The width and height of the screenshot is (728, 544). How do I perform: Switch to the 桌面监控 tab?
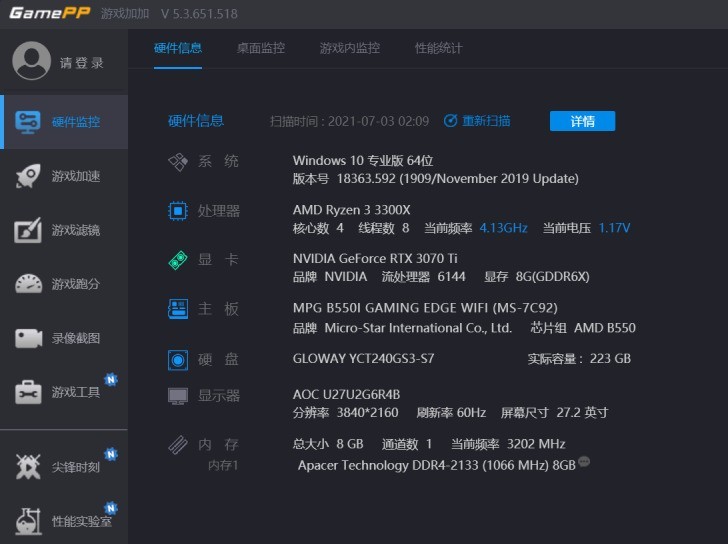click(x=260, y=48)
